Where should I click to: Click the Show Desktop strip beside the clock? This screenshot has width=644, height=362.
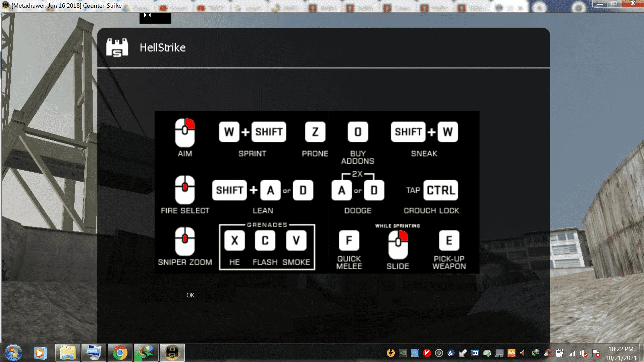tap(641, 353)
